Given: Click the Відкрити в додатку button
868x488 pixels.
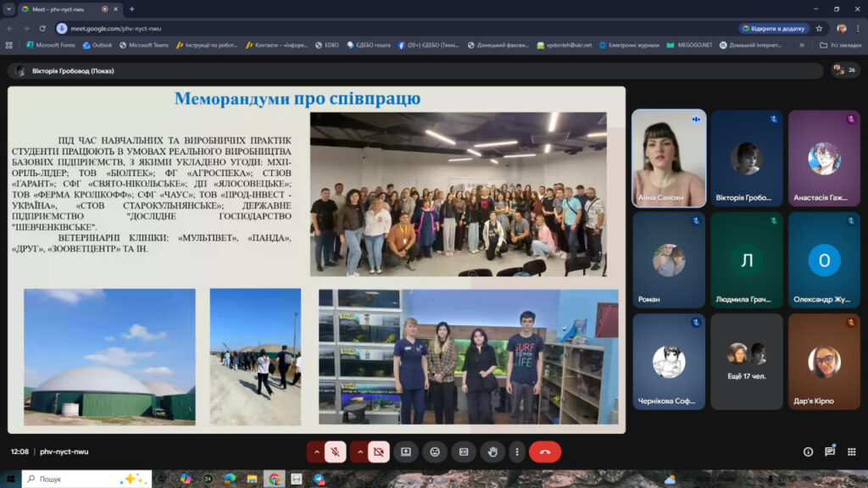Looking at the screenshot, I should 774,28.
